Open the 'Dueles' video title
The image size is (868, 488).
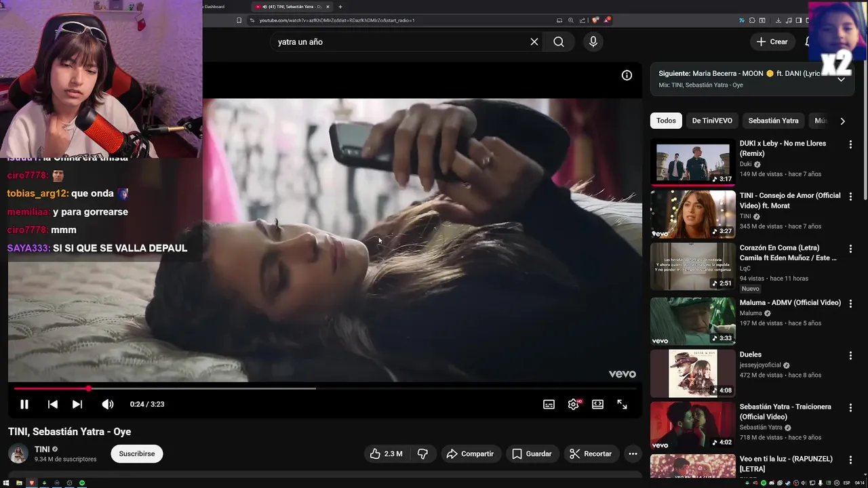(x=751, y=354)
